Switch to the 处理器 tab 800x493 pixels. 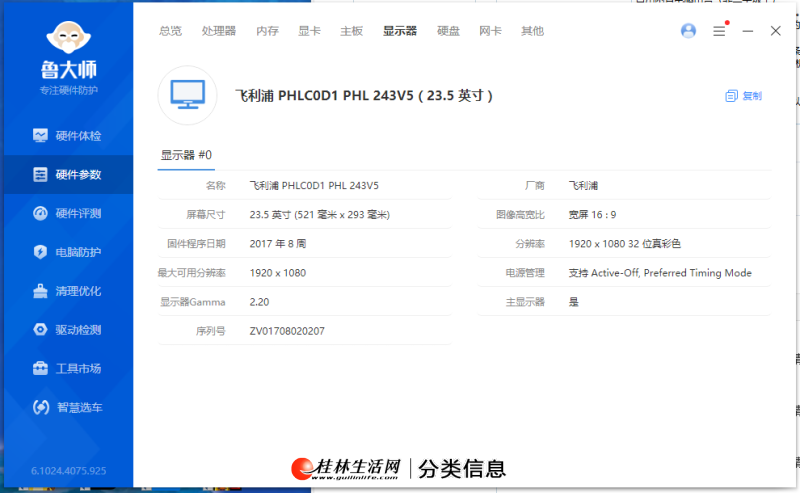point(219,31)
